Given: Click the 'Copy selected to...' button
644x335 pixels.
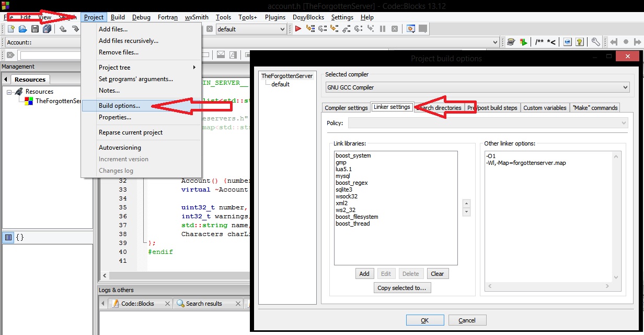Looking at the screenshot, I should pyautogui.click(x=402, y=288).
